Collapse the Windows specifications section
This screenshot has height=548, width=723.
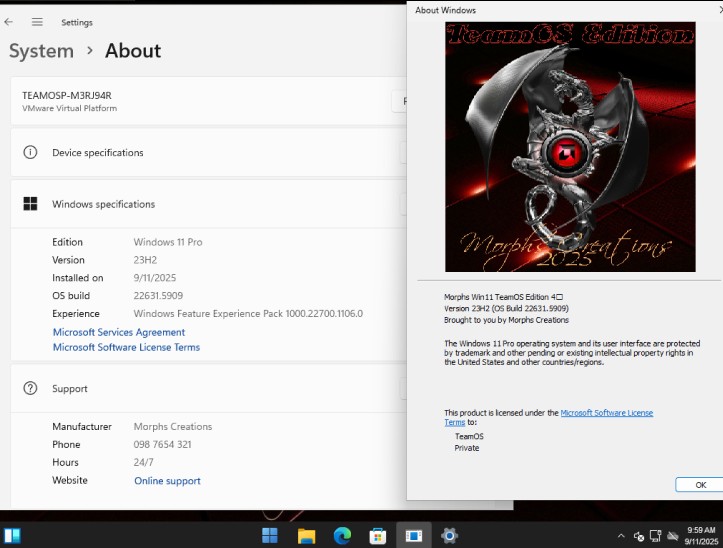[x=208, y=204]
